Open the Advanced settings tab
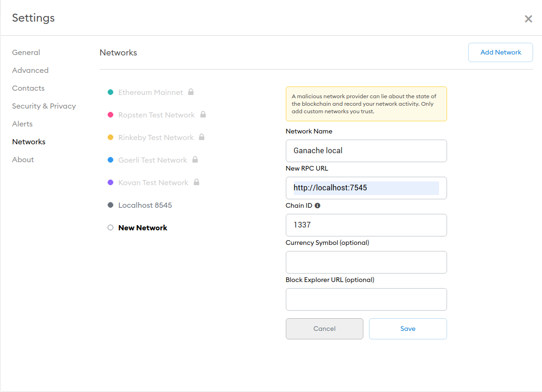The height and width of the screenshot is (392, 542). (31, 70)
